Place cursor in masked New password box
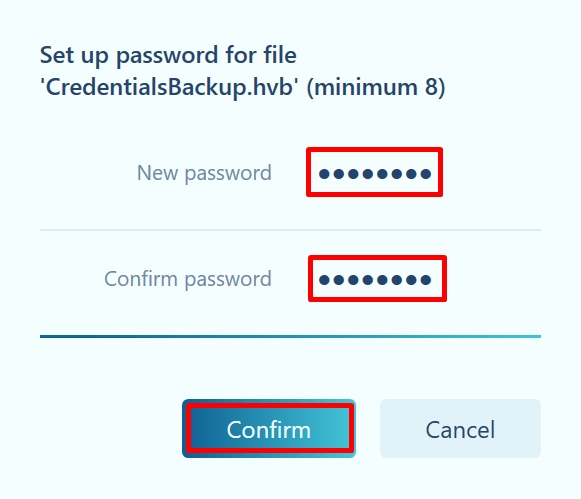Viewport: 581px width, 499px height. point(375,172)
